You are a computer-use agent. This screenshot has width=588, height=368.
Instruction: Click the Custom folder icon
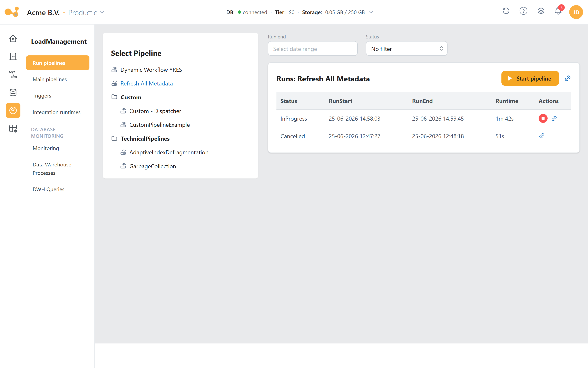pyautogui.click(x=114, y=97)
